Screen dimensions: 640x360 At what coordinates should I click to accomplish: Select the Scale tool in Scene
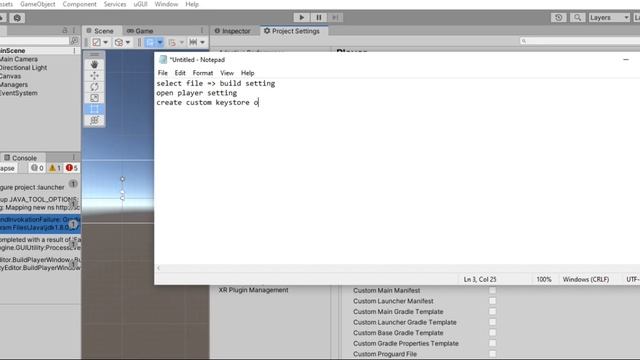(x=94, y=98)
